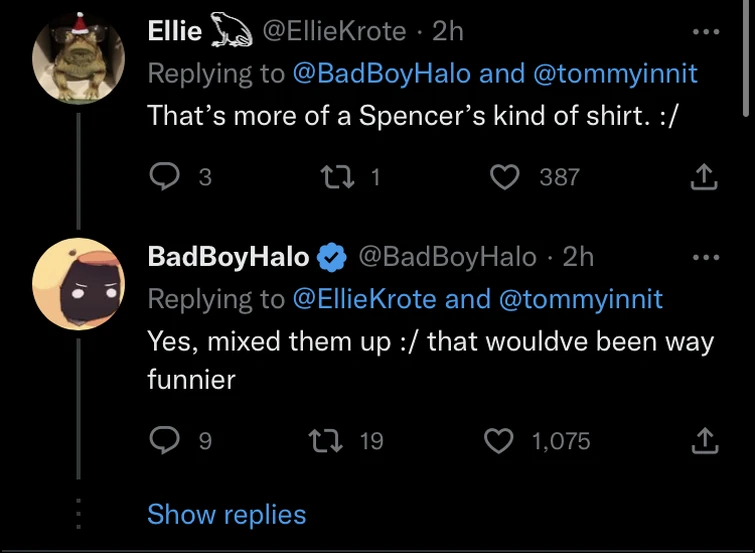Open BadBoyHalo's display name profile link
Screen dimensions: 755x553
(x=228, y=257)
